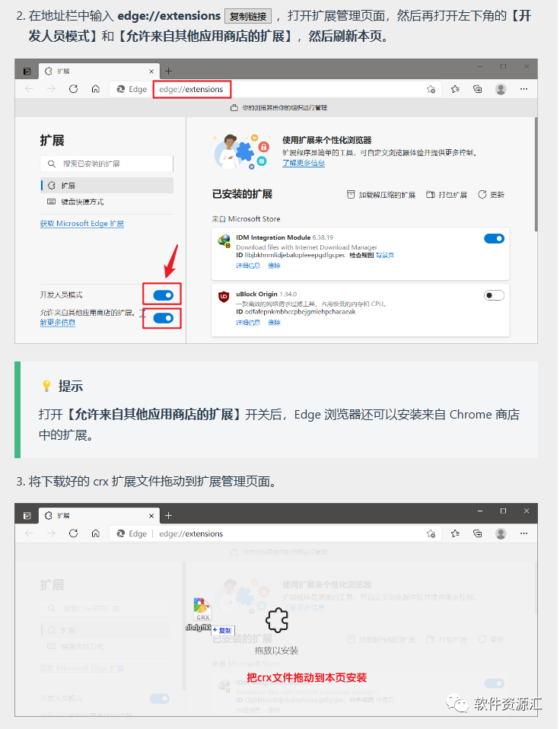Click the back arrow in upper Edge window

pyautogui.click(x=29, y=89)
